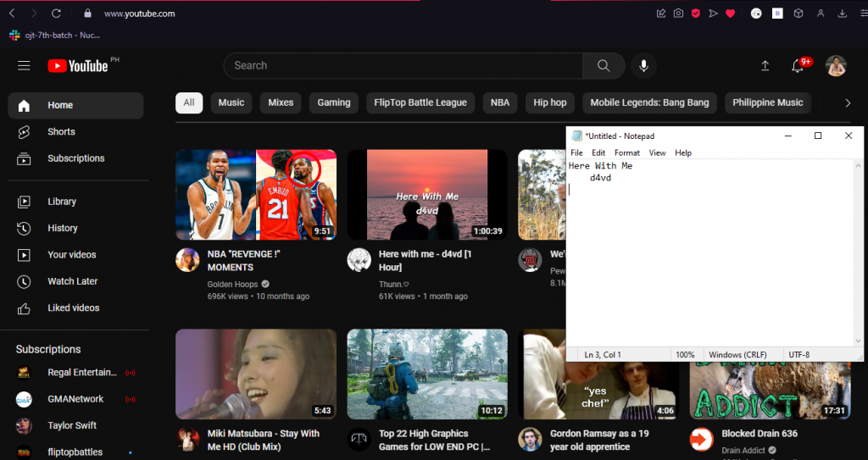The image size is (868, 460).
Task: Open the account avatar menu
Action: (x=836, y=66)
